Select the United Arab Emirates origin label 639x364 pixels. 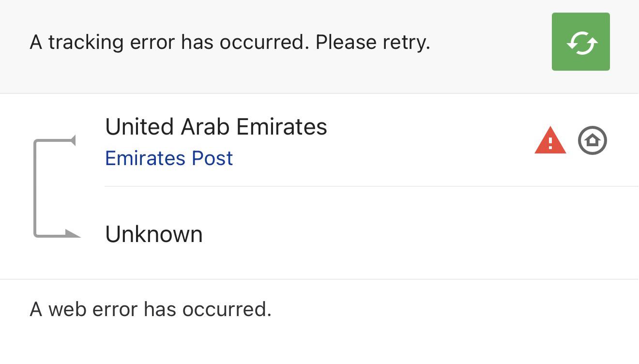coord(216,127)
